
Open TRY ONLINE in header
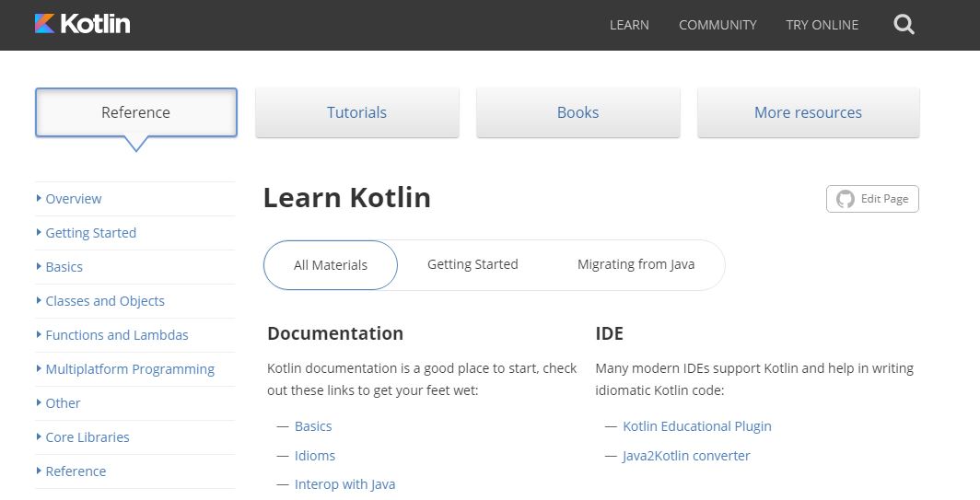pyautogui.click(x=822, y=25)
